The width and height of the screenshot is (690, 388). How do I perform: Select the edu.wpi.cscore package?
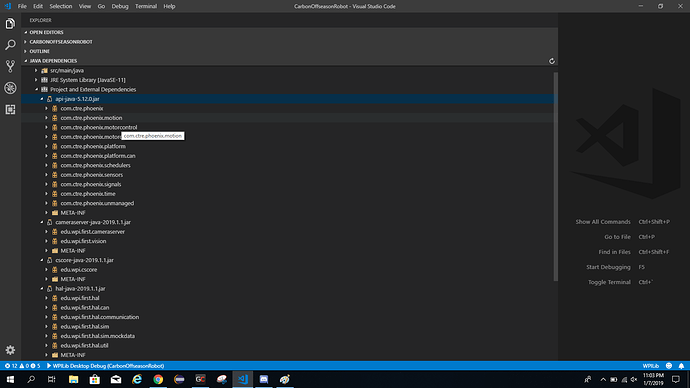click(x=79, y=270)
